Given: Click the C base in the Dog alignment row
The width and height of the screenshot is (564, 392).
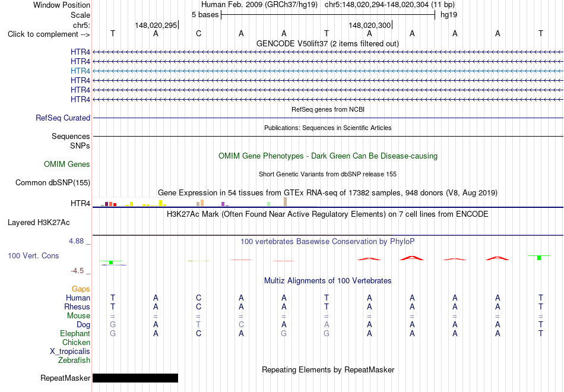Looking at the screenshot, I should 242,325.
